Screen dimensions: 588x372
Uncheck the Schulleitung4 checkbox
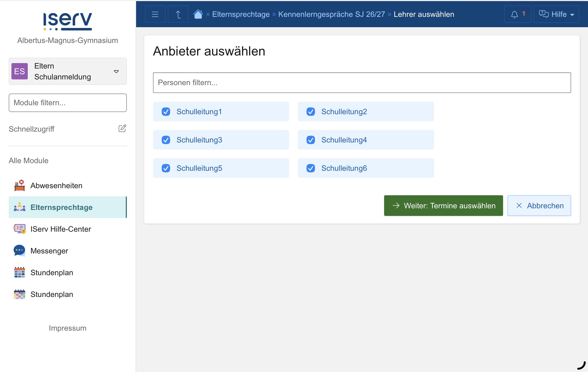pos(311,140)
